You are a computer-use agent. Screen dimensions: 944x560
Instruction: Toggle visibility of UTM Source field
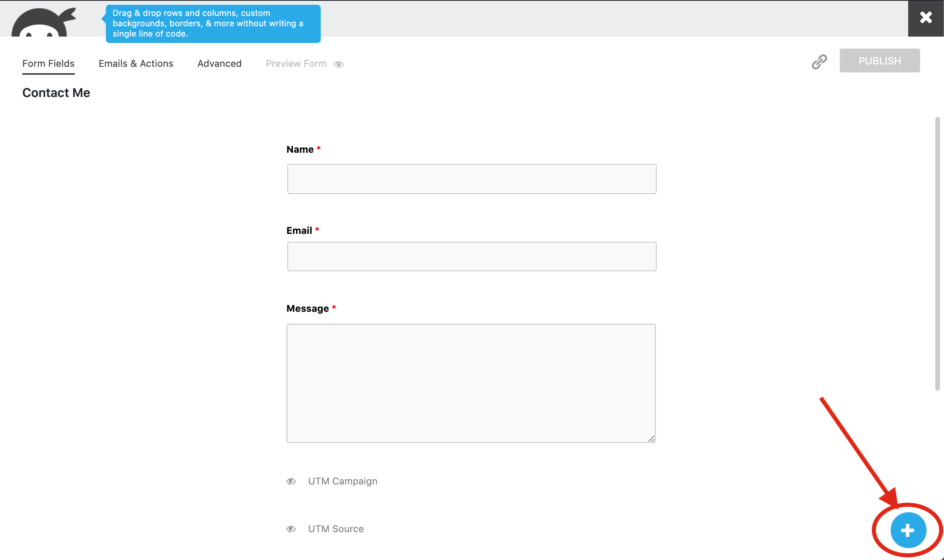pyautogui.click(x=292, y=527)
